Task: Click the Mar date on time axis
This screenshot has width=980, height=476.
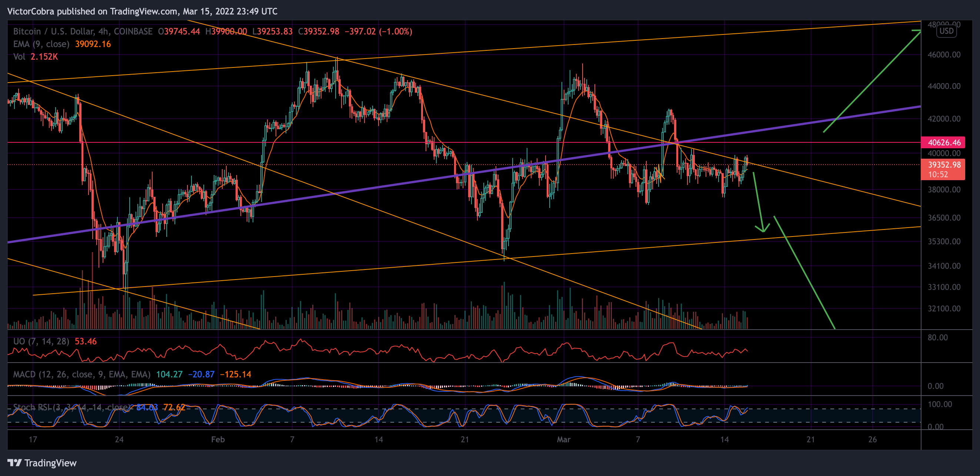Action: (563, 439)
